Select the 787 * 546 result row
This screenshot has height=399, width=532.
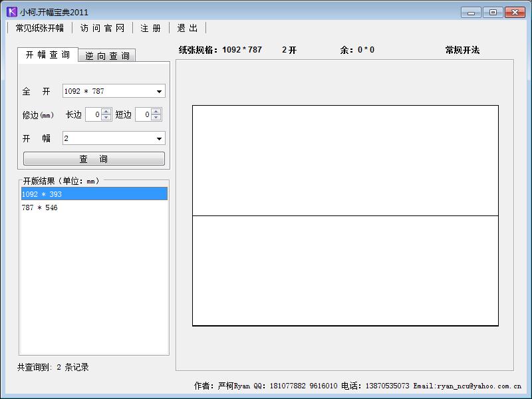(94, 207)
